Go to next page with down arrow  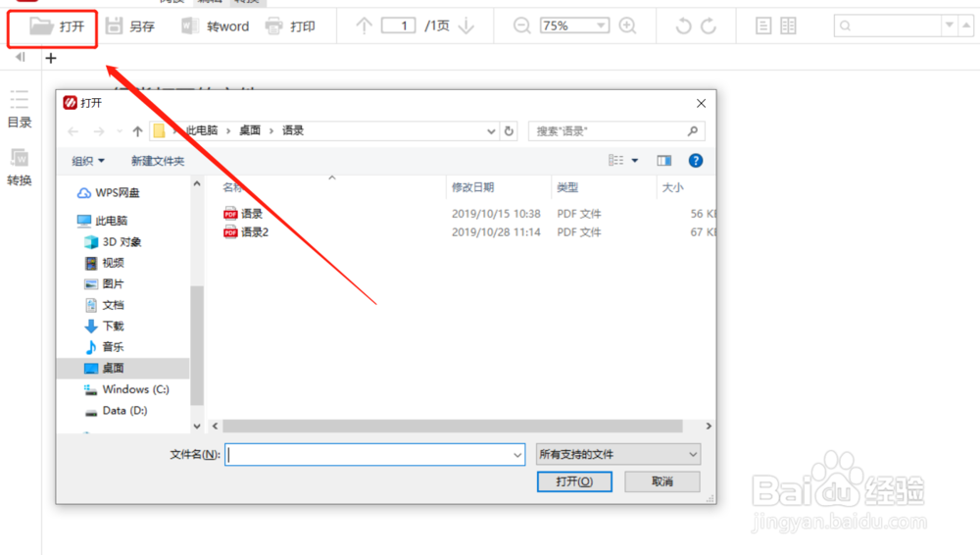pyautogui.click(x=466, y=25)
